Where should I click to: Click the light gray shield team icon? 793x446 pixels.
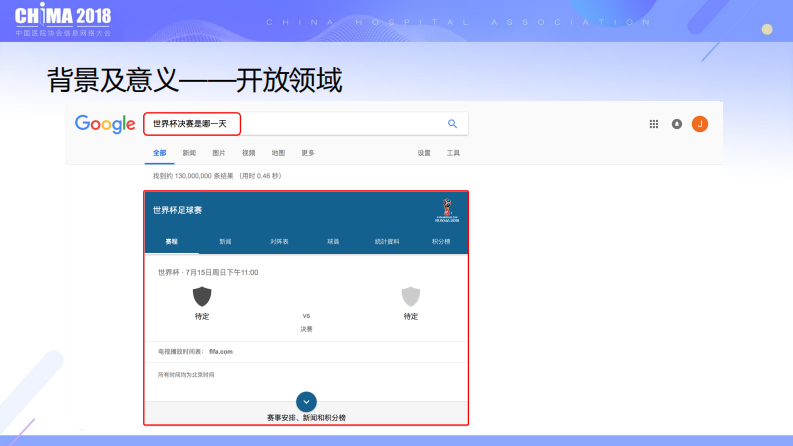point(411,296)
